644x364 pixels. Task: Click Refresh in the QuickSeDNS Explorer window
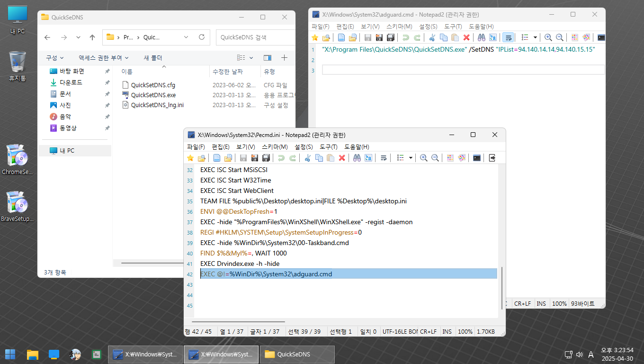201,37
